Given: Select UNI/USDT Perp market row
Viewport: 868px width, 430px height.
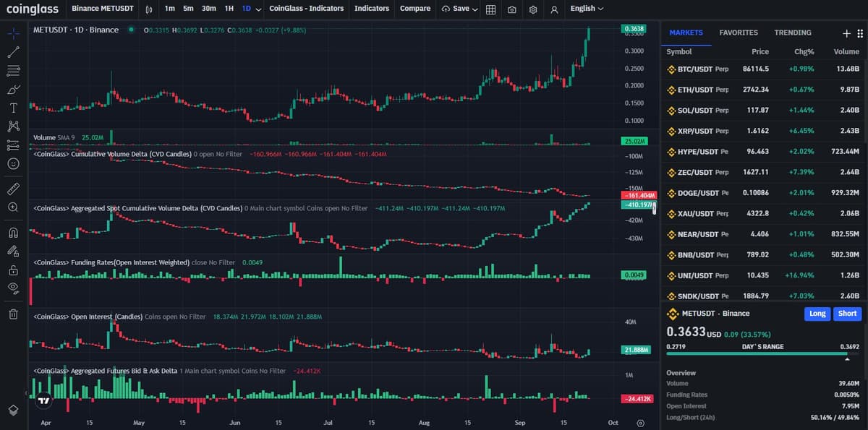Looking at the screenshot, I should point(764,275).
